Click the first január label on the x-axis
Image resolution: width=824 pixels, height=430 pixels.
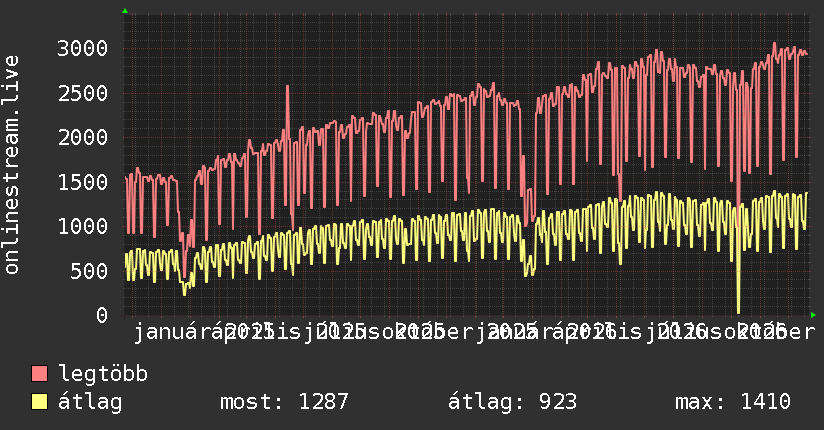tap(172, 332)
